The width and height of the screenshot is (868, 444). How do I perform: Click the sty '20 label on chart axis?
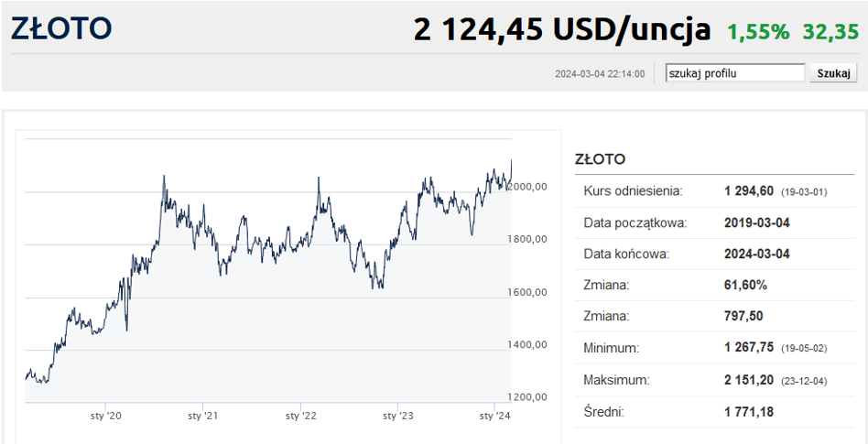(x=105, y=416)
